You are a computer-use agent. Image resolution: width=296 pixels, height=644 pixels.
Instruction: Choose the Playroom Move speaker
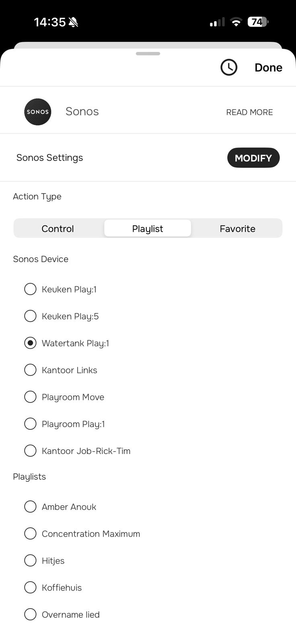30,397
